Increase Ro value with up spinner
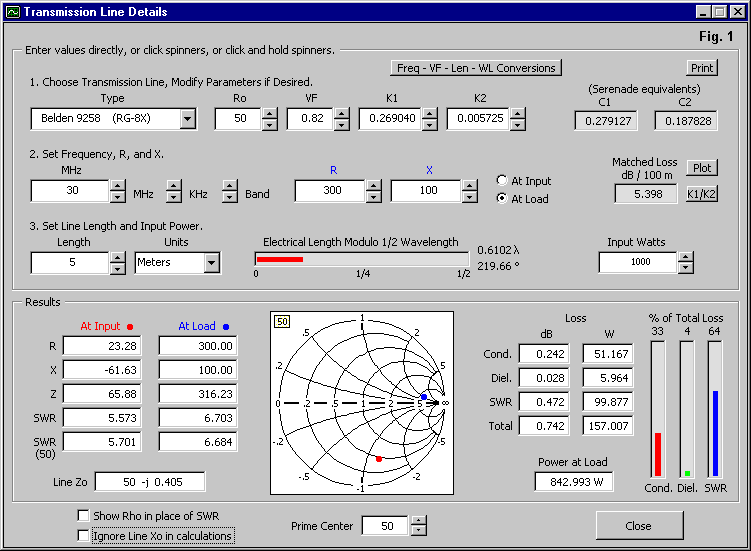The height and width of the screenshot is (551, 751). 269,114
